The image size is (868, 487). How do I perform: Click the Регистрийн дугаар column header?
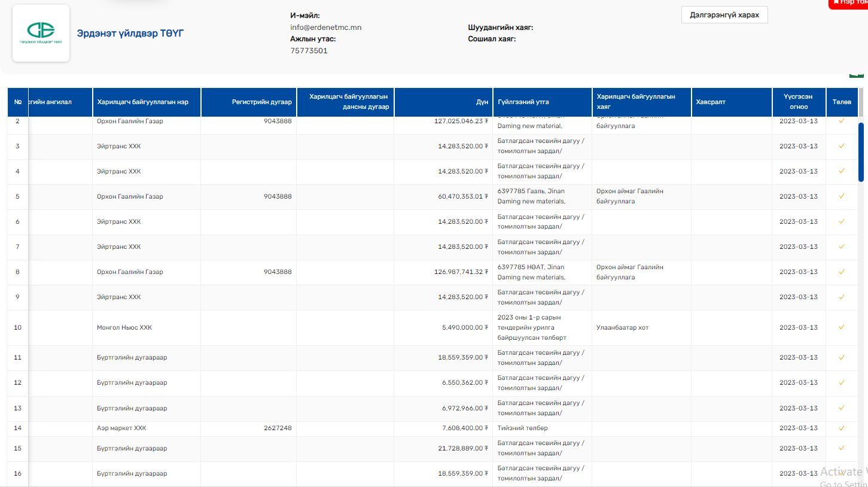(261, 102)
